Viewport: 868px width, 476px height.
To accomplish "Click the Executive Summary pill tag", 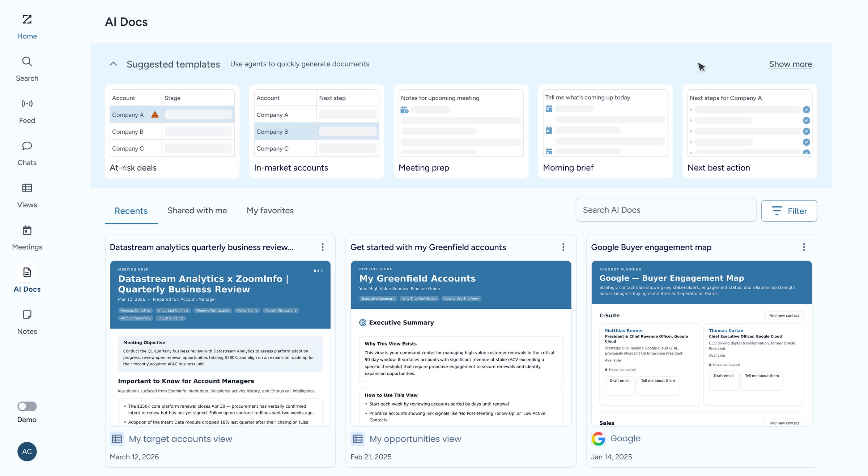I will (378, 299).
